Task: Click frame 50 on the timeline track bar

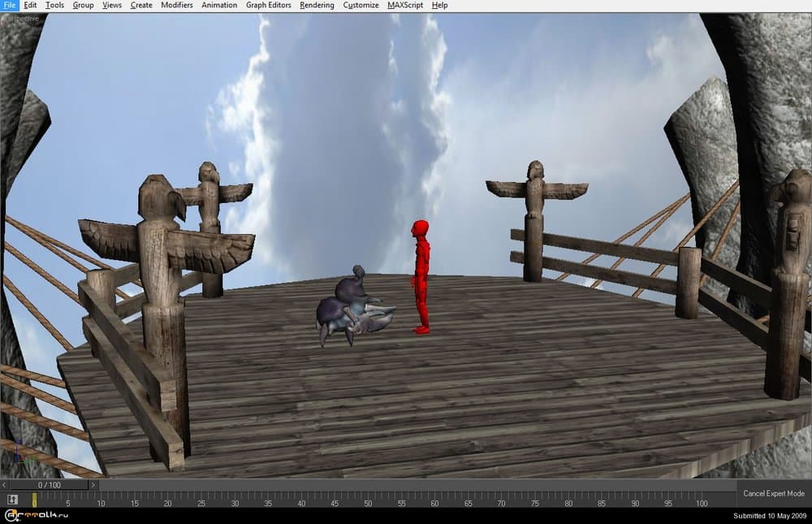Action: click(369, 496)
